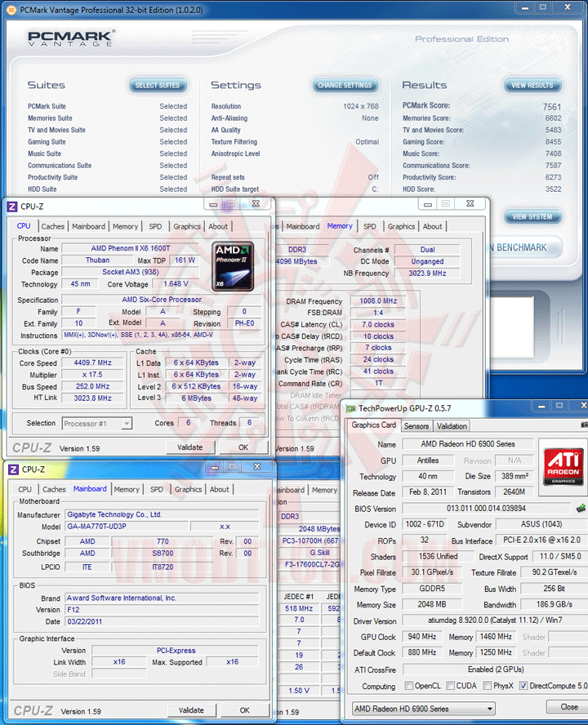Open Graphics tab in the Memory CPU-Z window
The image size is (588, 725).
point(401,227)
